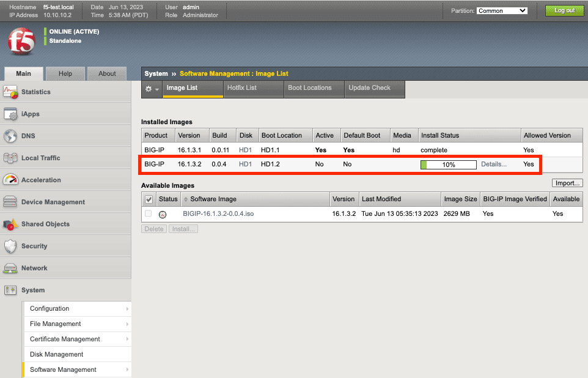
Task: Click the Last Modified column header
Action: 400,199
